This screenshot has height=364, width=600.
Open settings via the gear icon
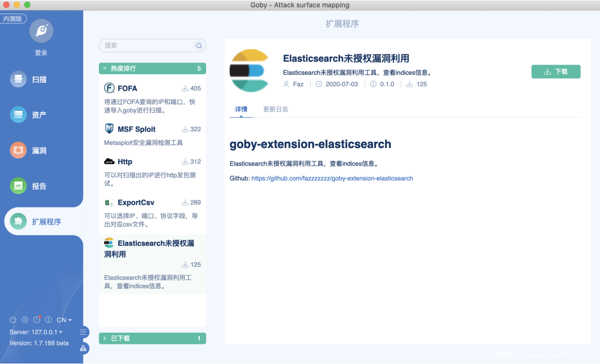[x=25, y=320]
